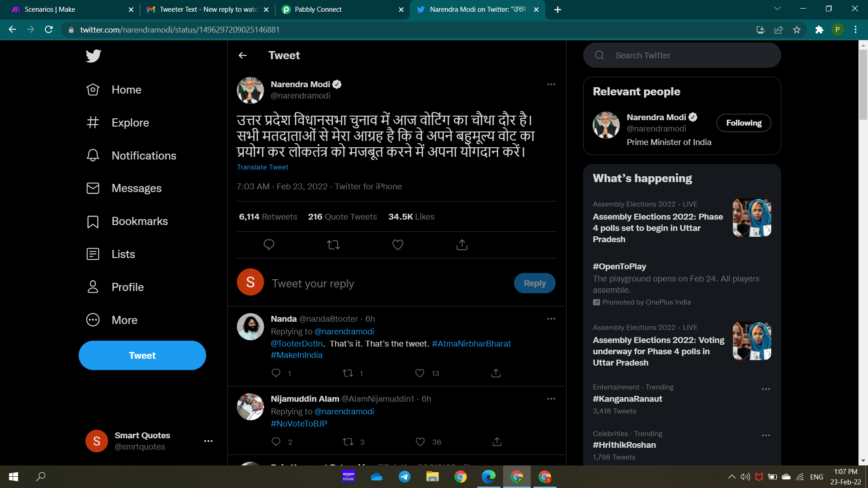Switch to the Pabbly Connect tab
The width and height of the screenshot is (868, 488).
[x=342, y=9]
